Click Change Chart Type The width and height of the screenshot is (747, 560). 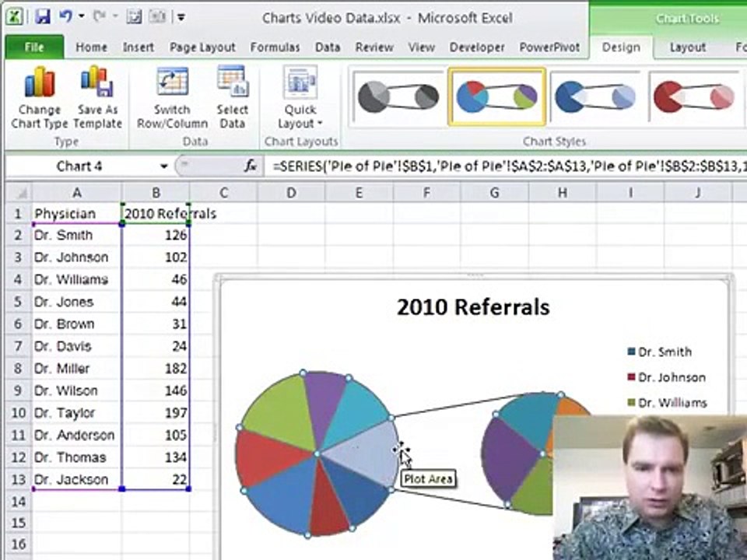pyautogui.click(x=40, y=98)
